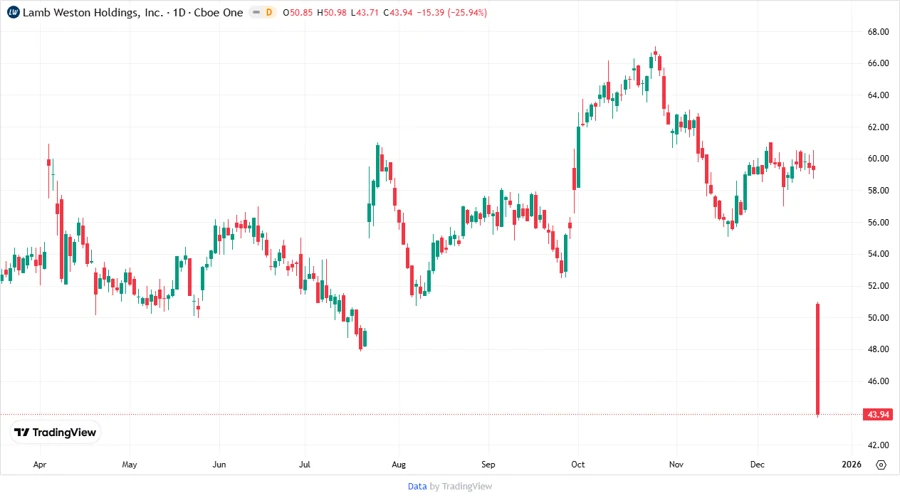900x498 pixels.
Task: Open chart settings gear icon
Action: tap(881, 465)
